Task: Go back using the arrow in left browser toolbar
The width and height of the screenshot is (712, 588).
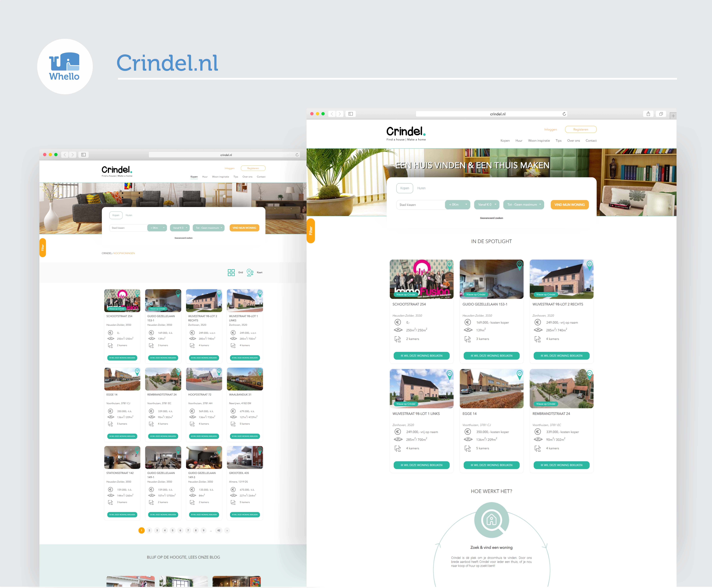Action: (x=65, y=155)
